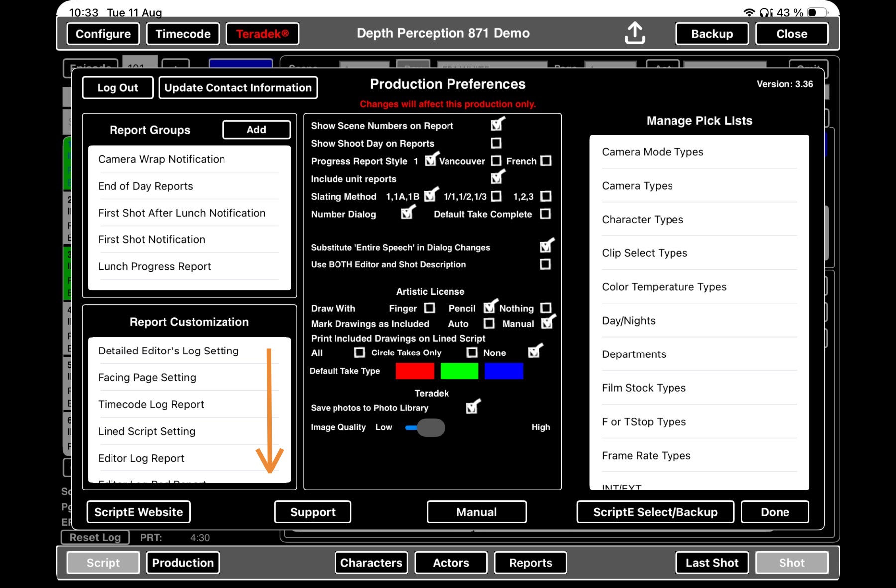Select Nothing for Draw With
The image size is (896, 588).
pyautogui.click(x=546, y=308)
